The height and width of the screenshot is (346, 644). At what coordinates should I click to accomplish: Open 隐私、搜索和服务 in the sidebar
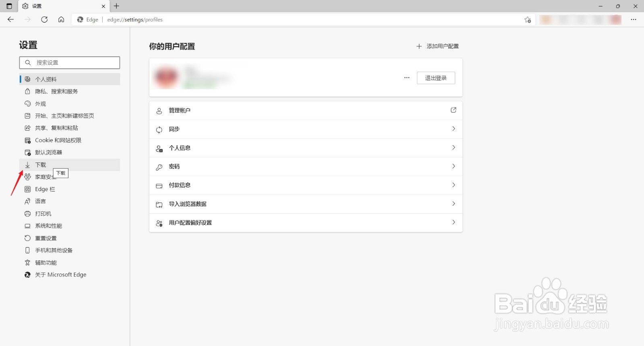(x=56, y=91)
